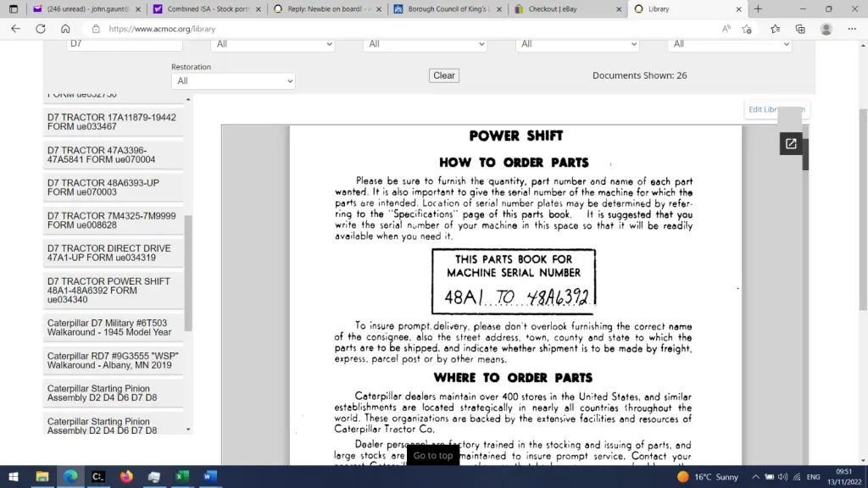Click the address bar URL

162,29
